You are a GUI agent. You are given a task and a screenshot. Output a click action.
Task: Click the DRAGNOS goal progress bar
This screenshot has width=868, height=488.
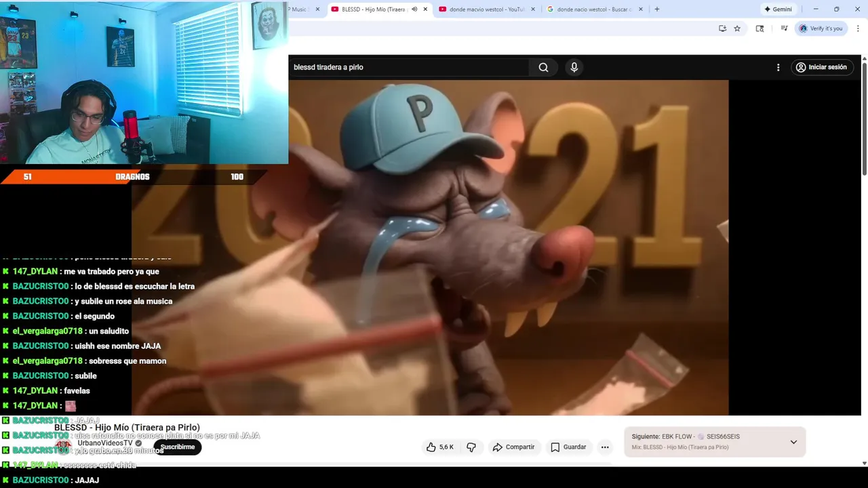tap(132, 177)
